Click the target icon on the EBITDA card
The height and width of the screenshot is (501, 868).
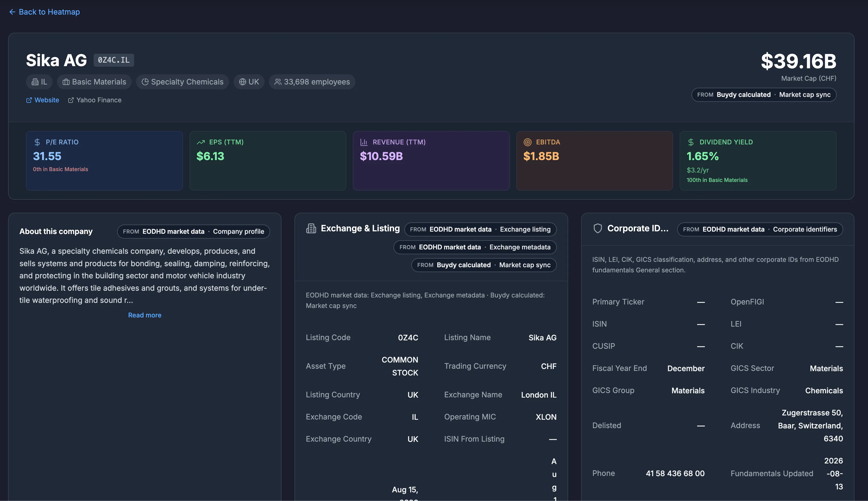[x=527, y=142]
